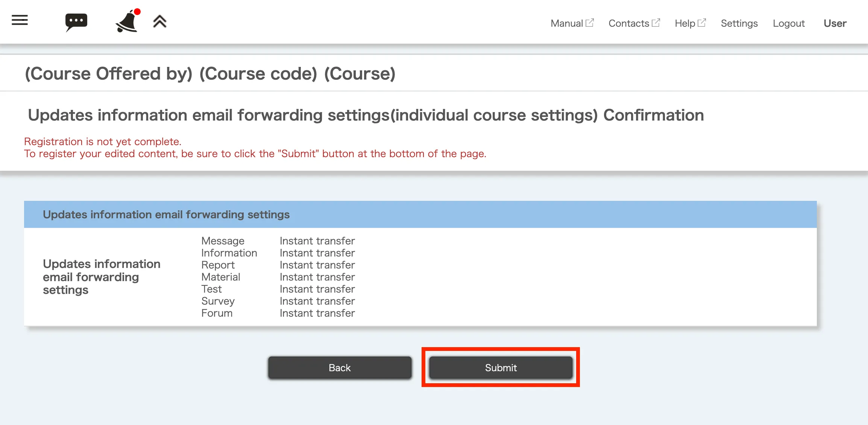The image size is (868, 425).
Task: Click the red notification badge dot
Action: coord(137,12)
